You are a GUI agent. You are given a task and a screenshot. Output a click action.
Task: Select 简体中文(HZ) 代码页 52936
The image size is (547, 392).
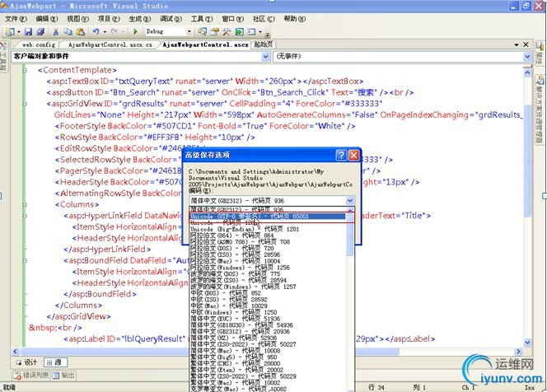click(x=269, y=338)
